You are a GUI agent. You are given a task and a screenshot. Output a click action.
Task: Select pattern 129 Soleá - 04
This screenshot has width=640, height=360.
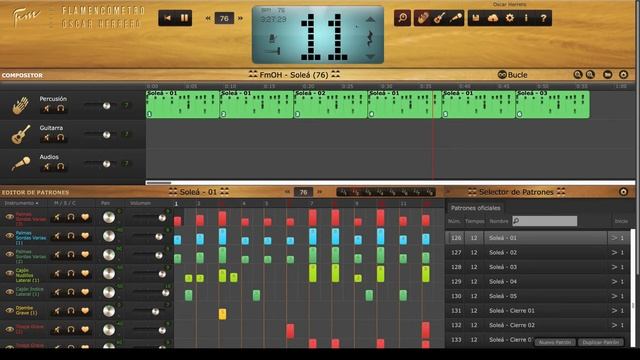pos(538,282)
